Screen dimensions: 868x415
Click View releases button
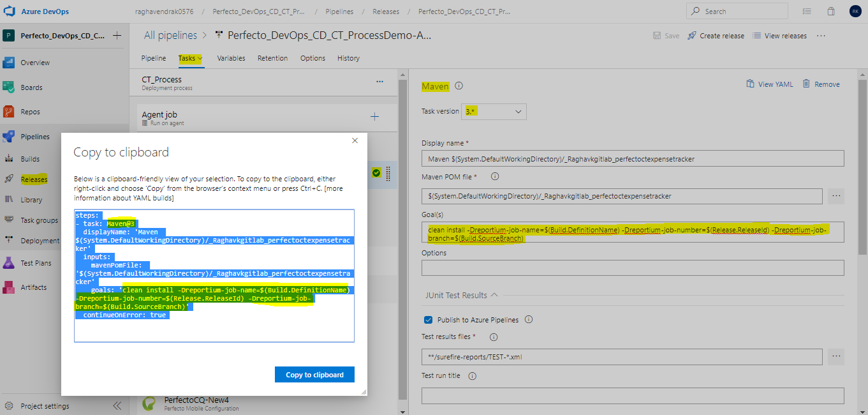tap(779, 36)
